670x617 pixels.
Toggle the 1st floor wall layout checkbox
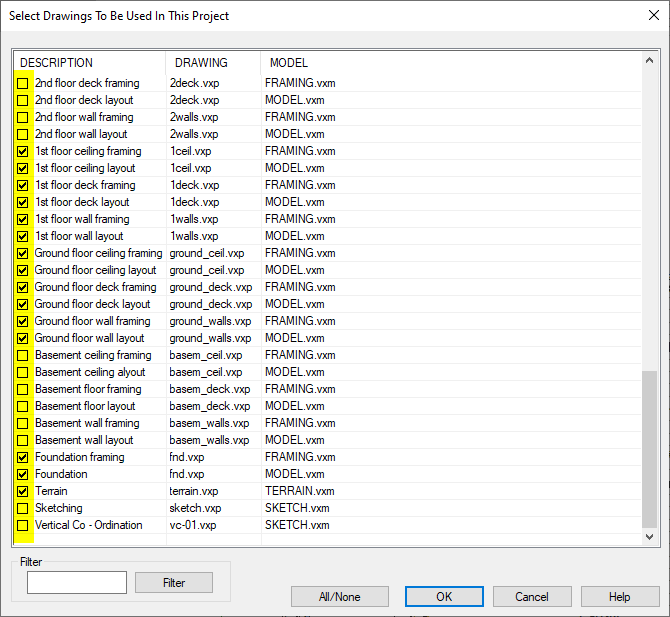23,236
